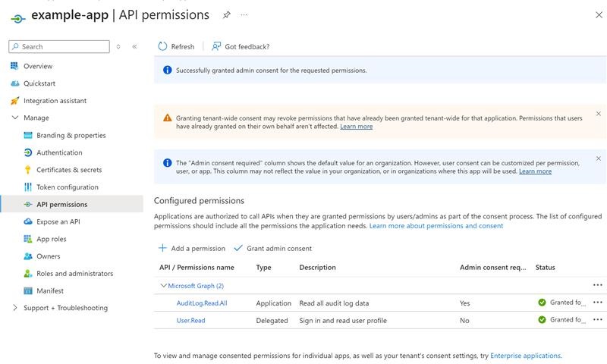
Task: Pin the example-app blade
Action: tap(226, 15)
